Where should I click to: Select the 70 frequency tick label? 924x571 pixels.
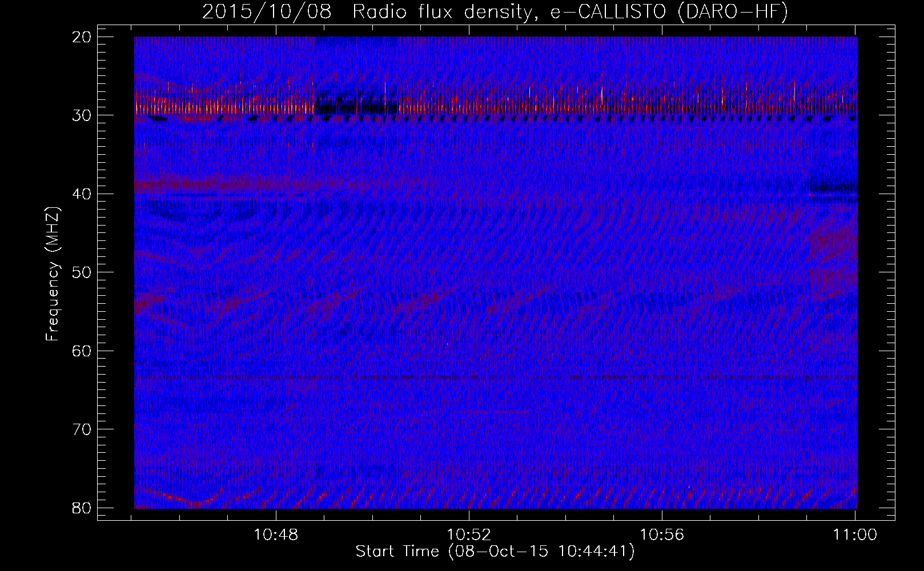click(x=82, y=429)
